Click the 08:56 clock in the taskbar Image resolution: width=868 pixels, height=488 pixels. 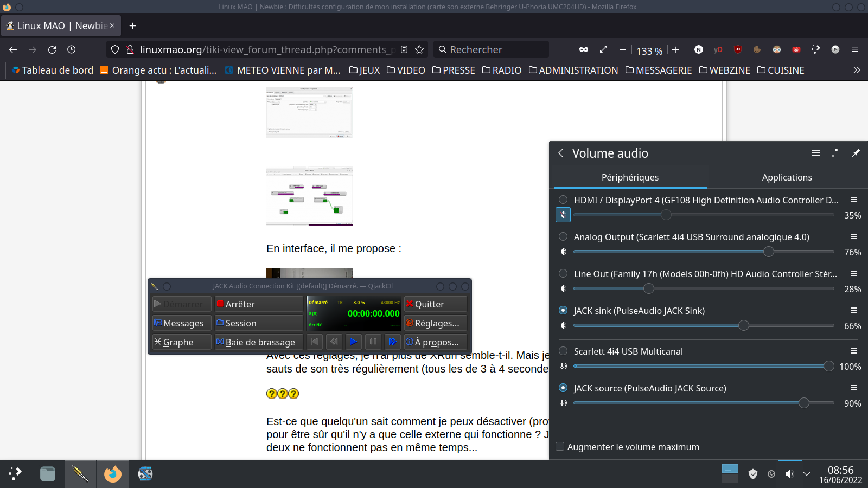click(x=840, y=470)
